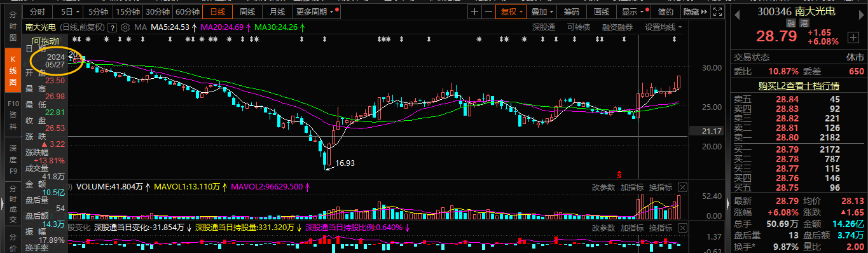Click the 买一 28.79 bid row
Viewport: 868px width, 253px height.
[x=799, y=149]
